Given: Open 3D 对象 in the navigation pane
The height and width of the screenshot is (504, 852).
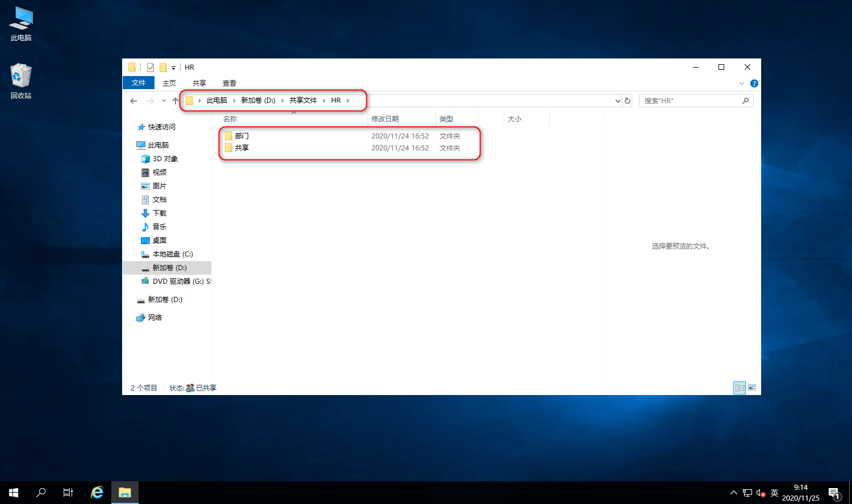Looking at the screenshot, I should click(x=165, y=159).
